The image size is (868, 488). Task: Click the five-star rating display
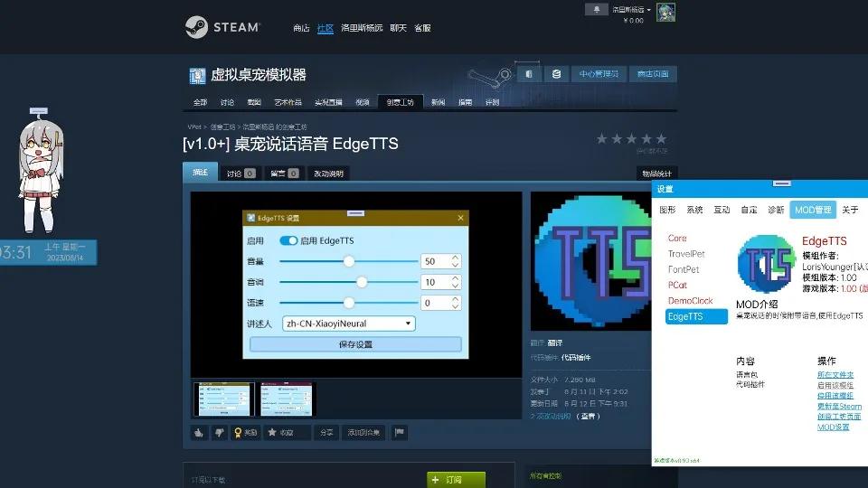631,139
